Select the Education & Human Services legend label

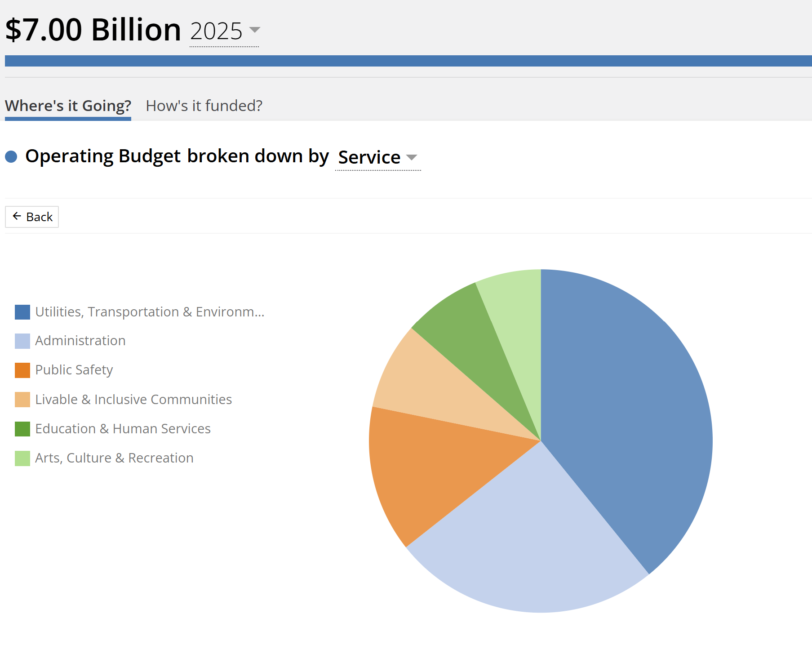tap(123, 429)
